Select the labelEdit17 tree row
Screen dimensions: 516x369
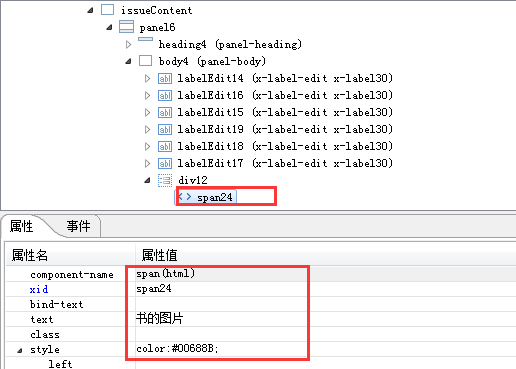[x=285, y=163]
